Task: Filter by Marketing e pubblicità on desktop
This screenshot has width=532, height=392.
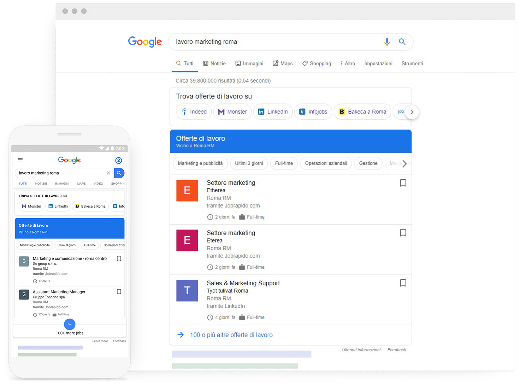Action: click(200, 164)
